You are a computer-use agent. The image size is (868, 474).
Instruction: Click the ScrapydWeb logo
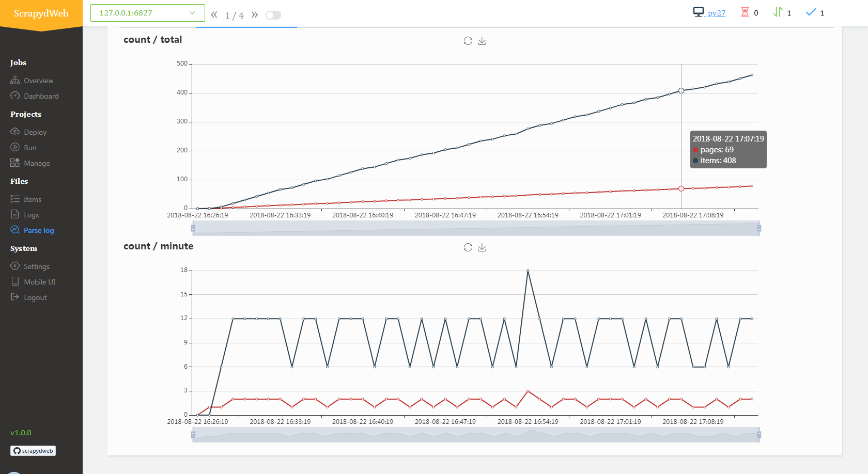tap(41, 13)
